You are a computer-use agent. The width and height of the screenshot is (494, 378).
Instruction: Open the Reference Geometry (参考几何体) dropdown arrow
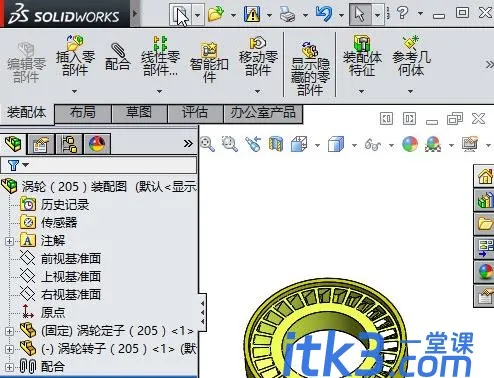coord(411,91)
